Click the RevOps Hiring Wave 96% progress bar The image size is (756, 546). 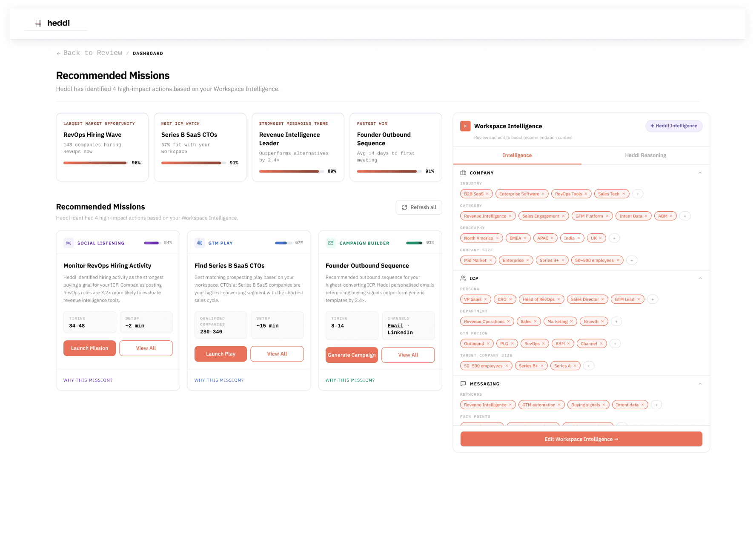[x=95, y=163]
